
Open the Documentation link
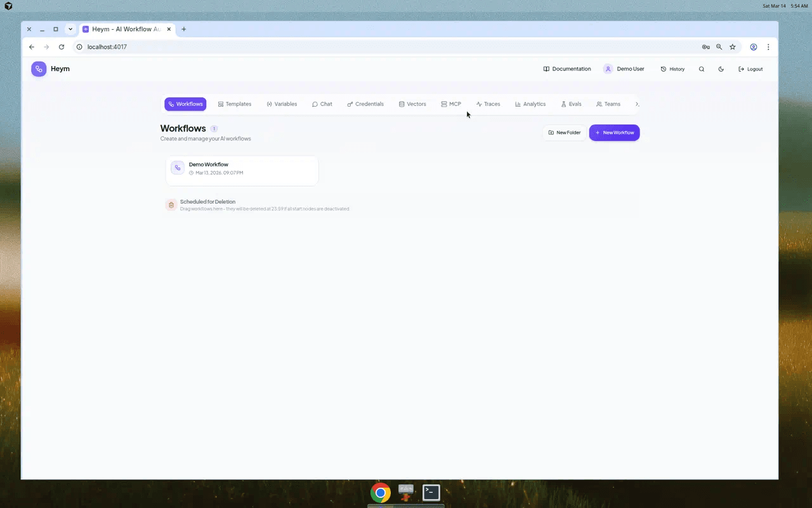566,69
